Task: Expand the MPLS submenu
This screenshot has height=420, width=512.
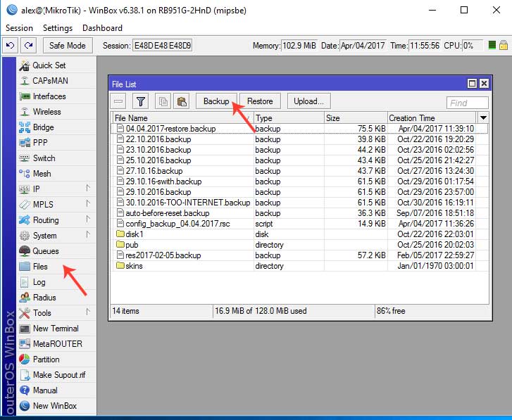Action: point(56,205)
